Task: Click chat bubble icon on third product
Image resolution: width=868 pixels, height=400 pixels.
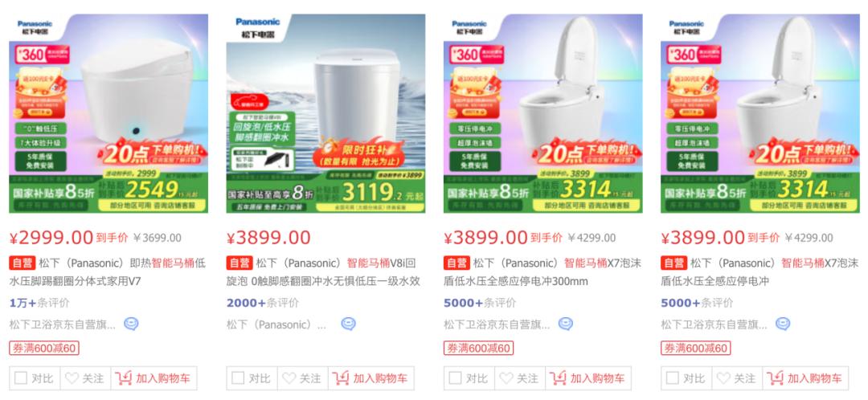Action: (565, 324)
